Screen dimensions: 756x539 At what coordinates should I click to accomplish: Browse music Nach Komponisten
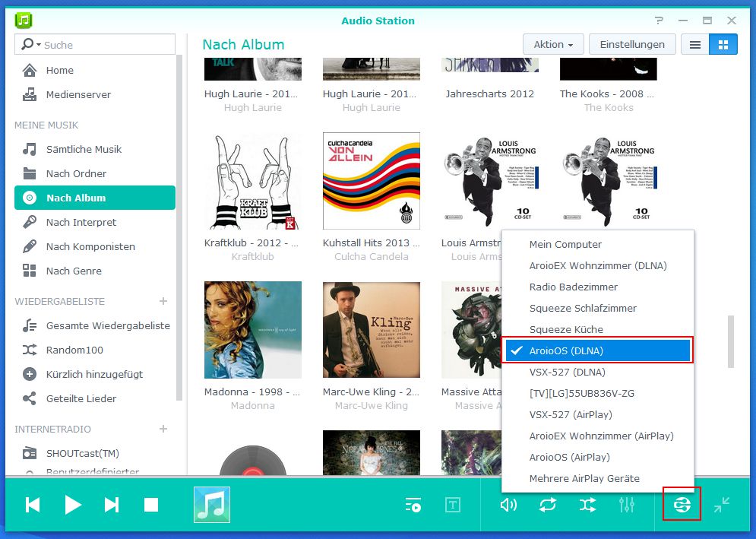tap(95, 246)
